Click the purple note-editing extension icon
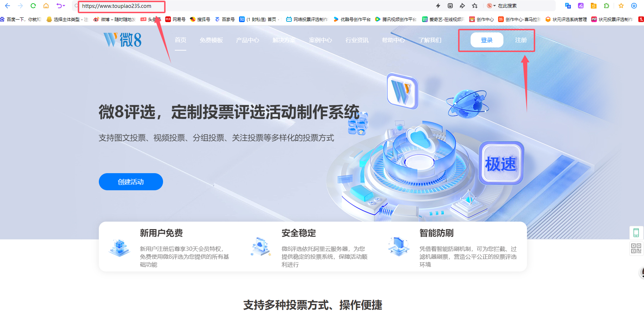This screenshot has height=336, width=644. (581, 6)
